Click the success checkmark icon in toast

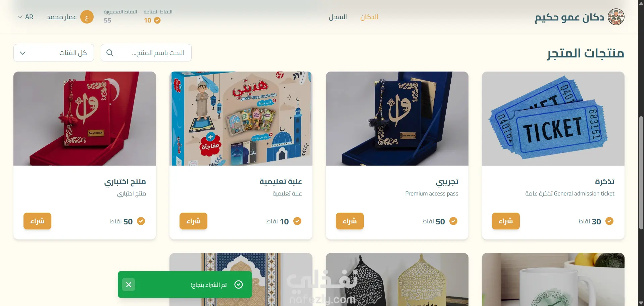tap(239, 285)
